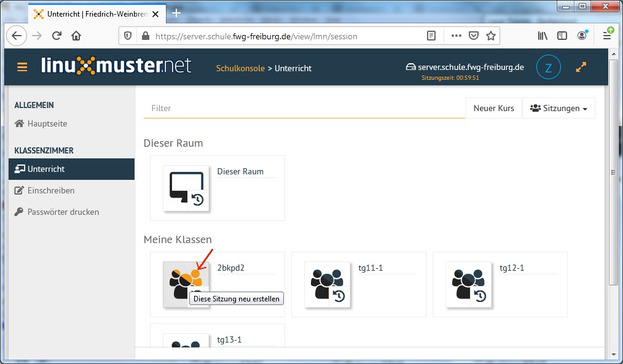Click into the Filter input field
Image resolution: width=623 pixels, height=364 pixels.
(304, 108)
